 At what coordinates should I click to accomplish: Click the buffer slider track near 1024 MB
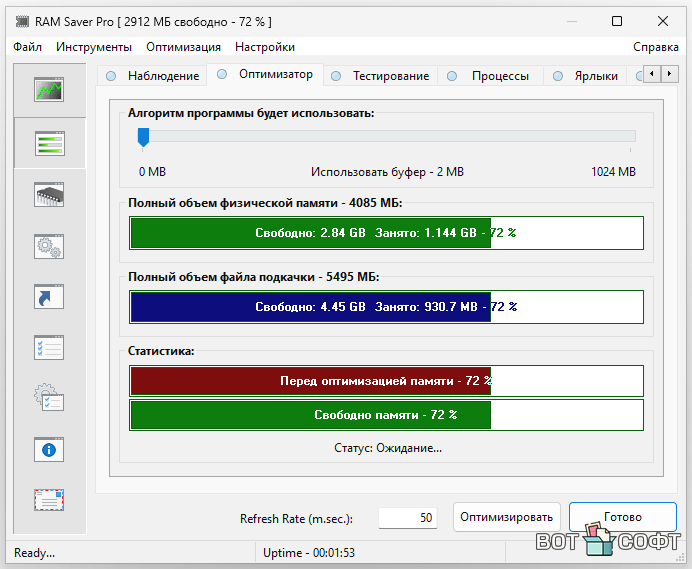tap(630, 136)
